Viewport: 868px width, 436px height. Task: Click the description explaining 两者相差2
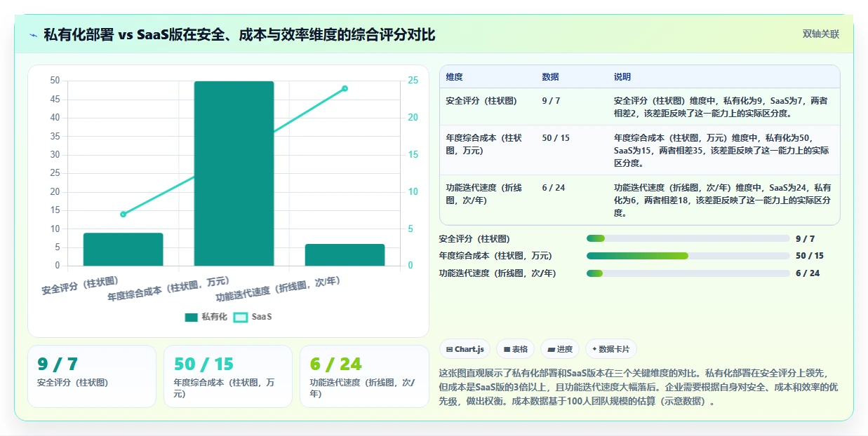pos(722,107)
